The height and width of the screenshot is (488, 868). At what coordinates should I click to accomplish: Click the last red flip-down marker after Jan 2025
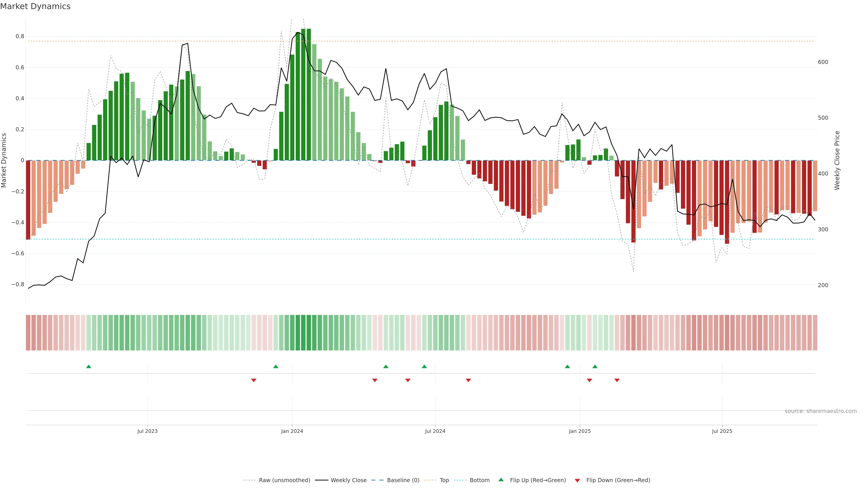pos(617,380)
